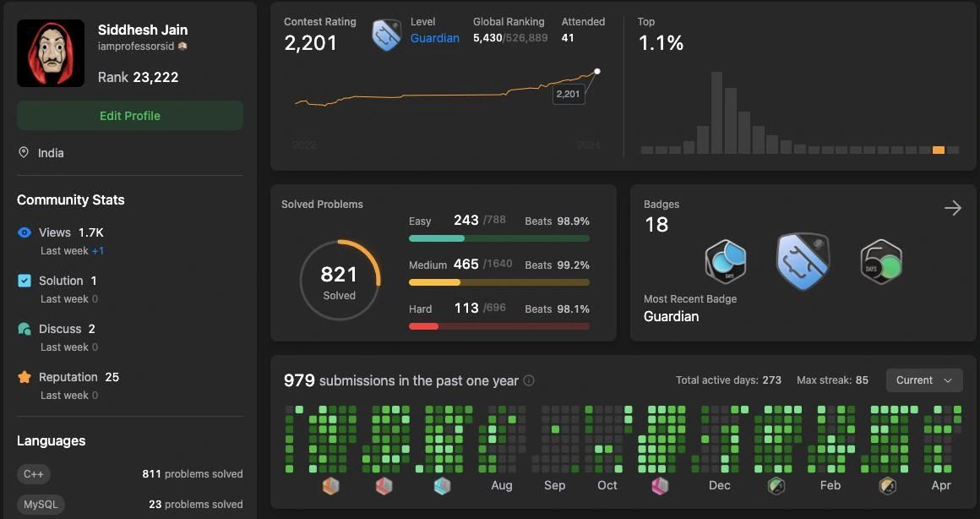Screen dimensions: 980x519
Task: Click the Top 1.1% value
Action: click(661, 42)
